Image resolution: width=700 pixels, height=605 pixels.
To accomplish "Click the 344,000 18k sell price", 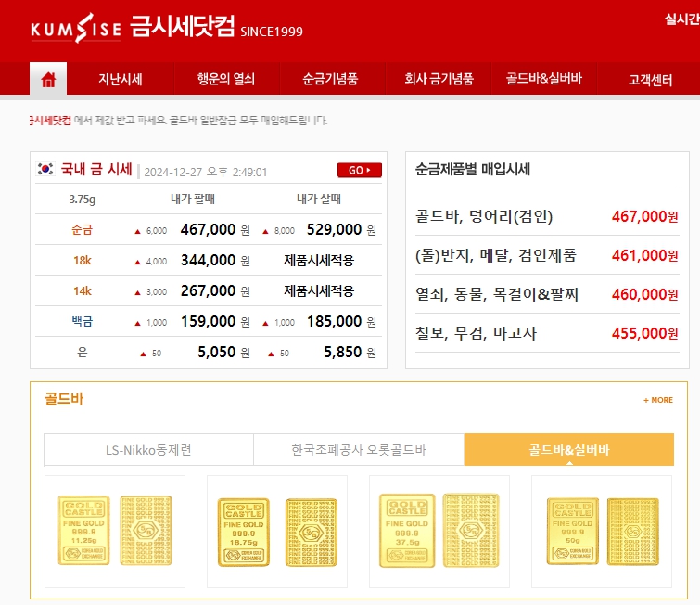I will [208, 260].
